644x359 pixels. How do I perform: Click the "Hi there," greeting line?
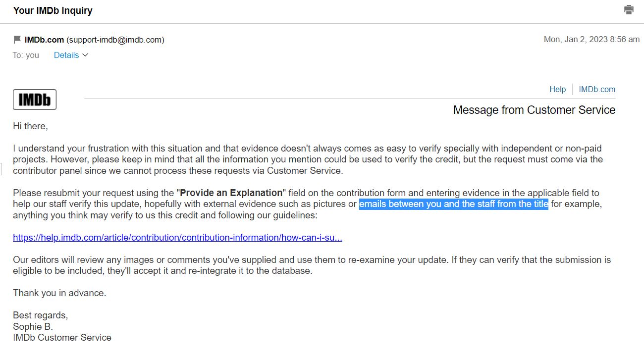(x=30, y=126)
